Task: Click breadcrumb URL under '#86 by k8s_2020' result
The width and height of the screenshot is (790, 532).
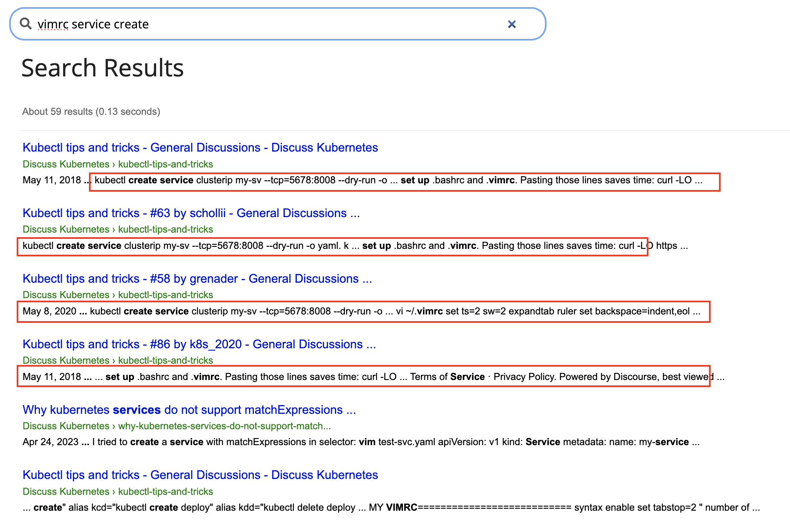Action: 118,360
